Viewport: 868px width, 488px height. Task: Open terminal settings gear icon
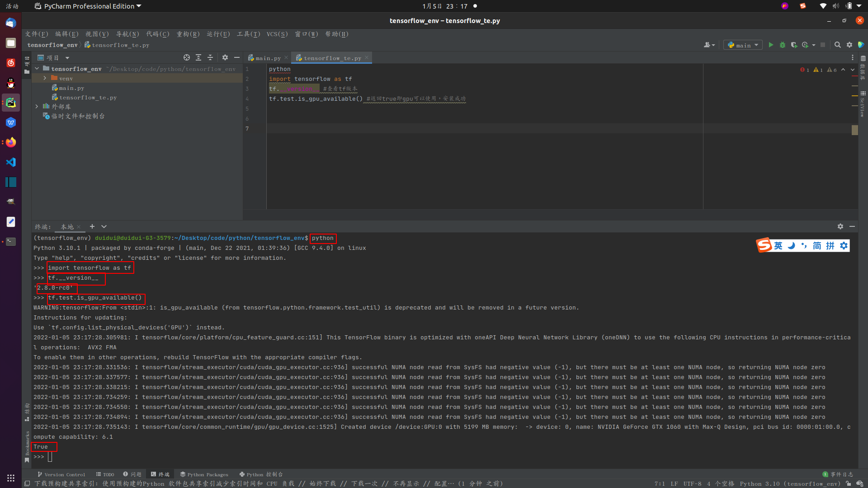(840, 226)
